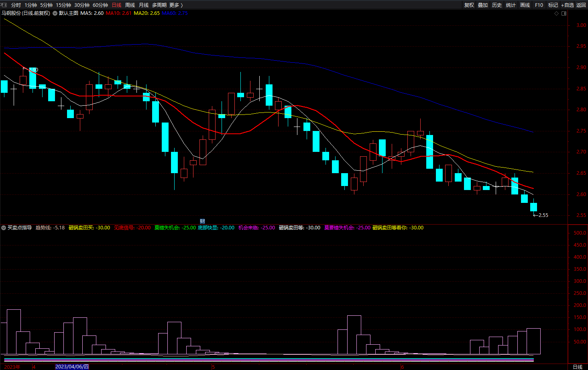Click the MA60: 2.75 label

175,13
